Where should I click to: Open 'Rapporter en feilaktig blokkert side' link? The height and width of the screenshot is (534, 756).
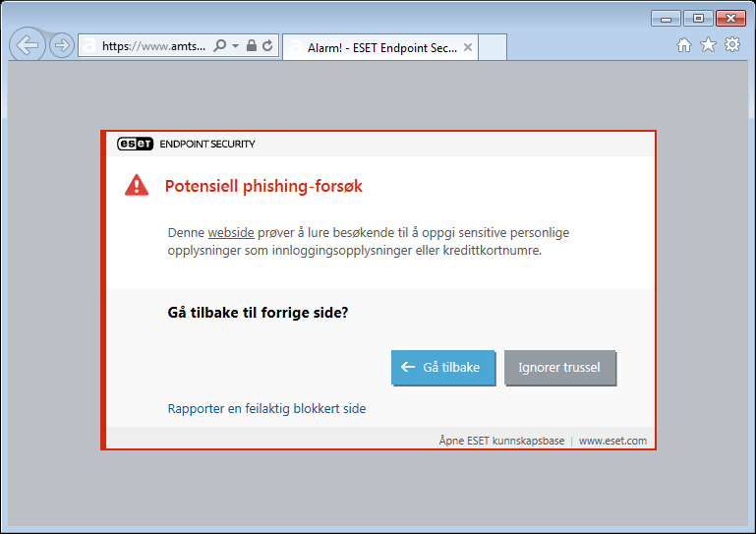(x=266, y=408)
